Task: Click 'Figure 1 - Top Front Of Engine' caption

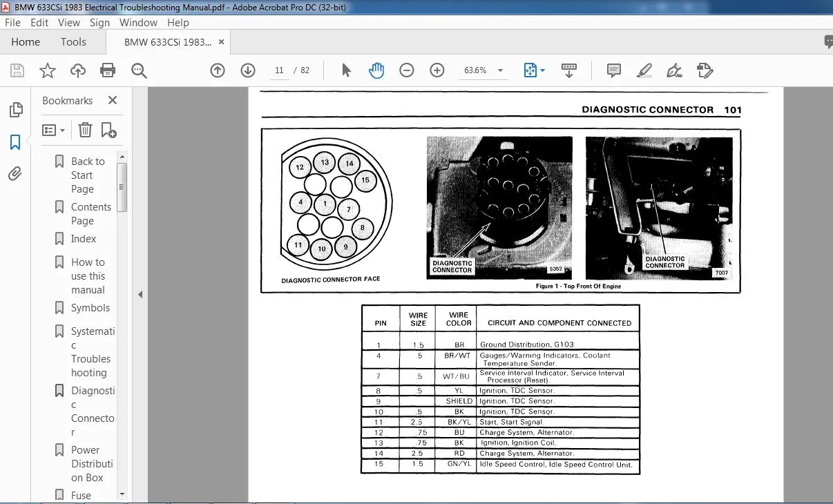Action: [578, 287]
